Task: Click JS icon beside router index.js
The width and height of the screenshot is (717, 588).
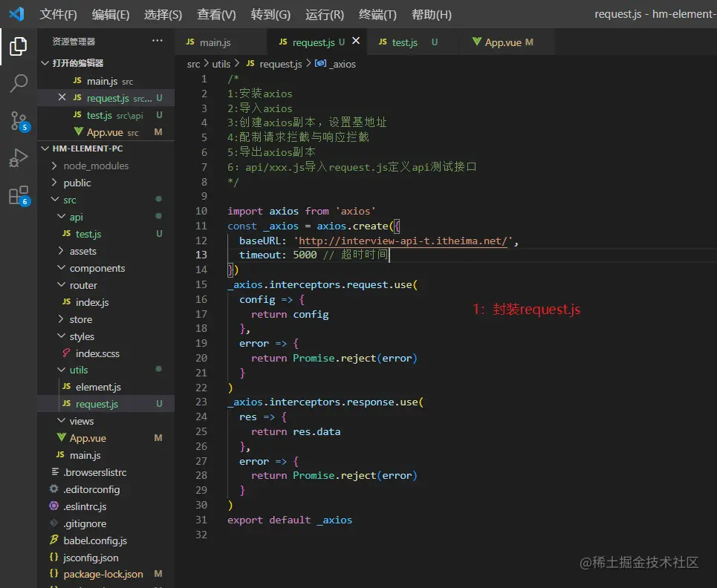Action: click(x=66, y=301)
